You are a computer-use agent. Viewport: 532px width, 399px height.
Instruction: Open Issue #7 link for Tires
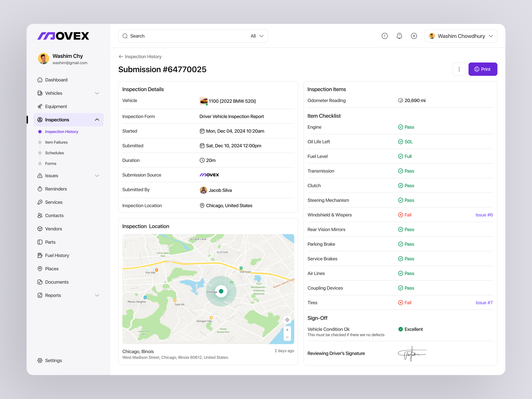[484, 303]
